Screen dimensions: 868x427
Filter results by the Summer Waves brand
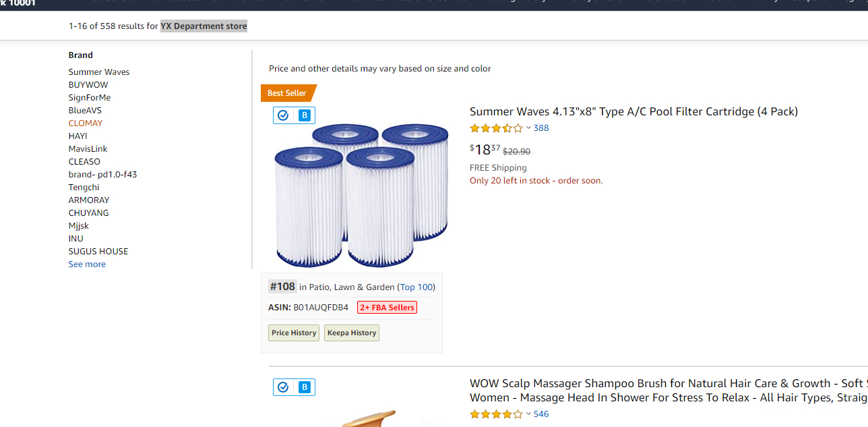tap(99, 72)
